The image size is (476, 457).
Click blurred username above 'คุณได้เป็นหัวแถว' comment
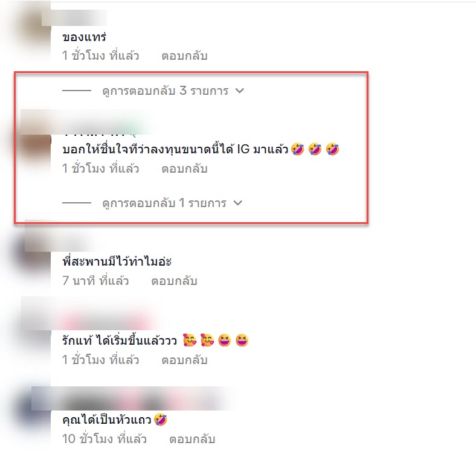tap(133, 398)
